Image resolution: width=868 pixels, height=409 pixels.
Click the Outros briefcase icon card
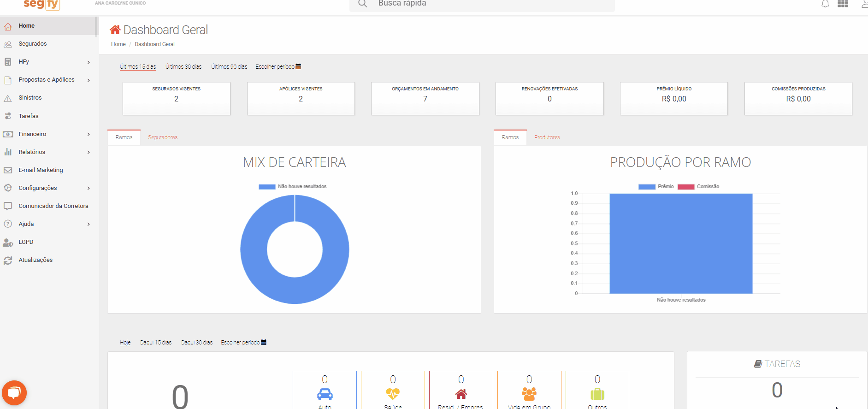(597, 393)
